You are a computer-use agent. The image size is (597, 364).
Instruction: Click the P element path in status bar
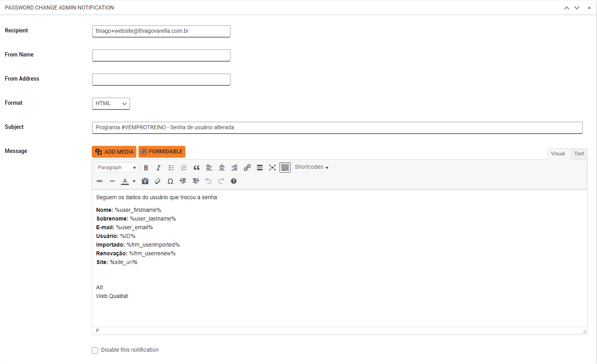coord(98,331)
